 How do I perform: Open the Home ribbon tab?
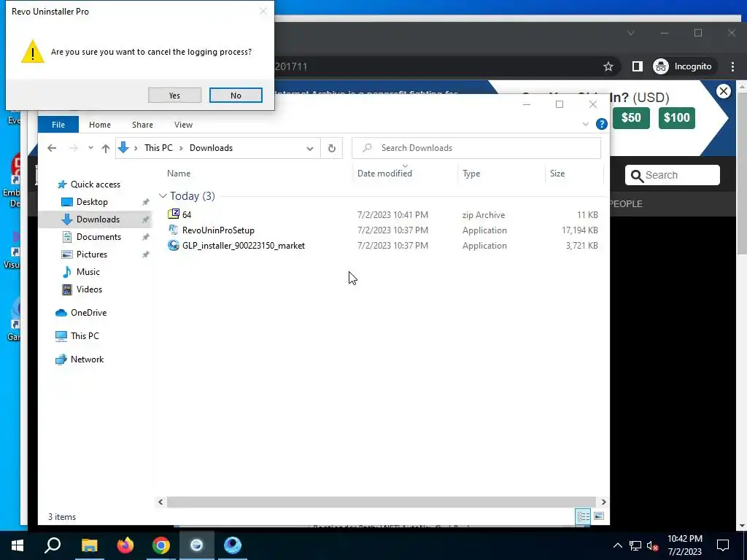pyautogui.click(x=99, y=125)
